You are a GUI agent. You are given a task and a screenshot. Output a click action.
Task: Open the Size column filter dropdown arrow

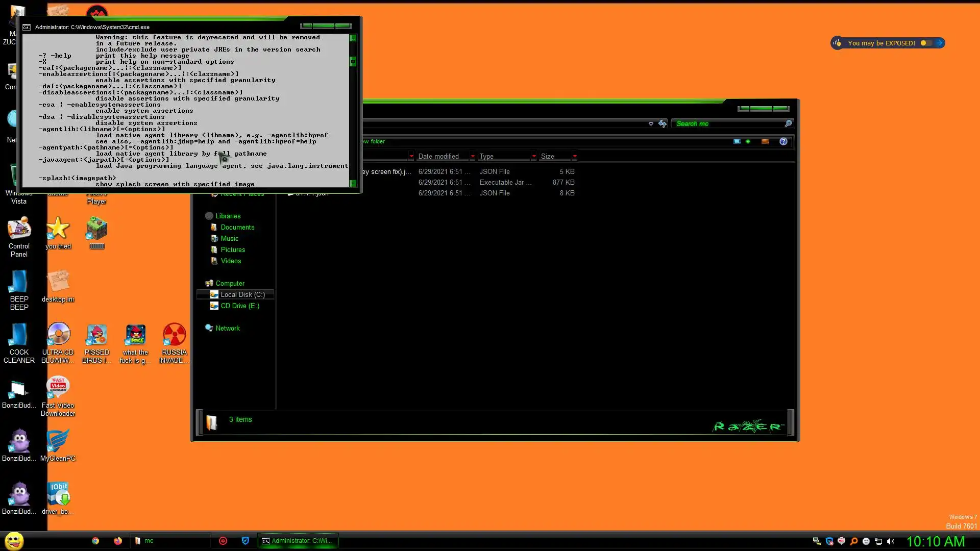574,156
